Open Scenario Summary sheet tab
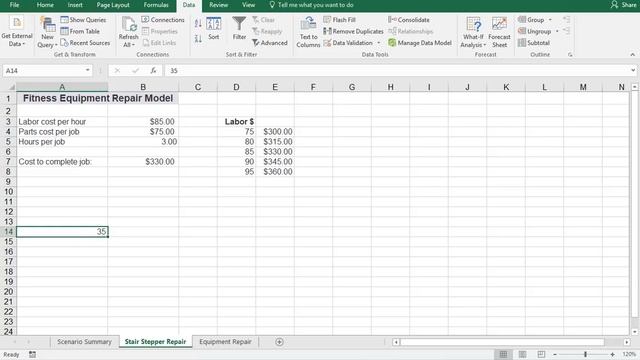This screenshot has height=360, width=640. click(84, 342)
